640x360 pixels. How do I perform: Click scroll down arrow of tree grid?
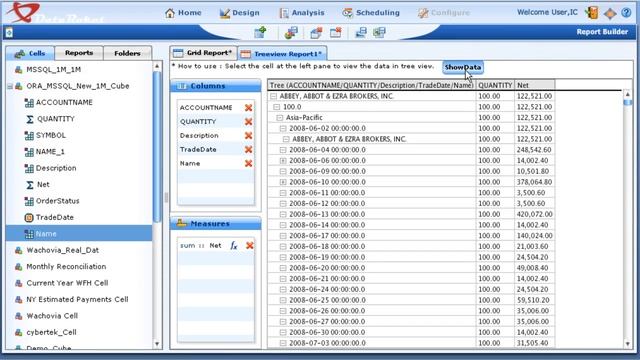pos(628,344)
